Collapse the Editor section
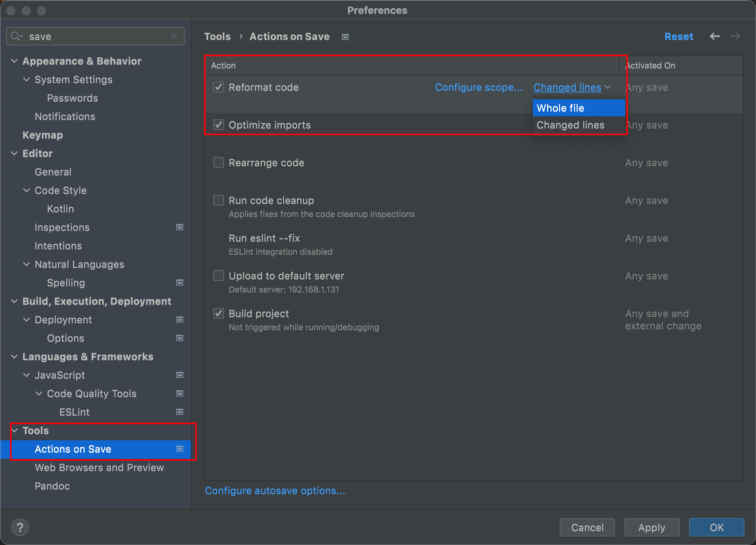 [14, 153]
